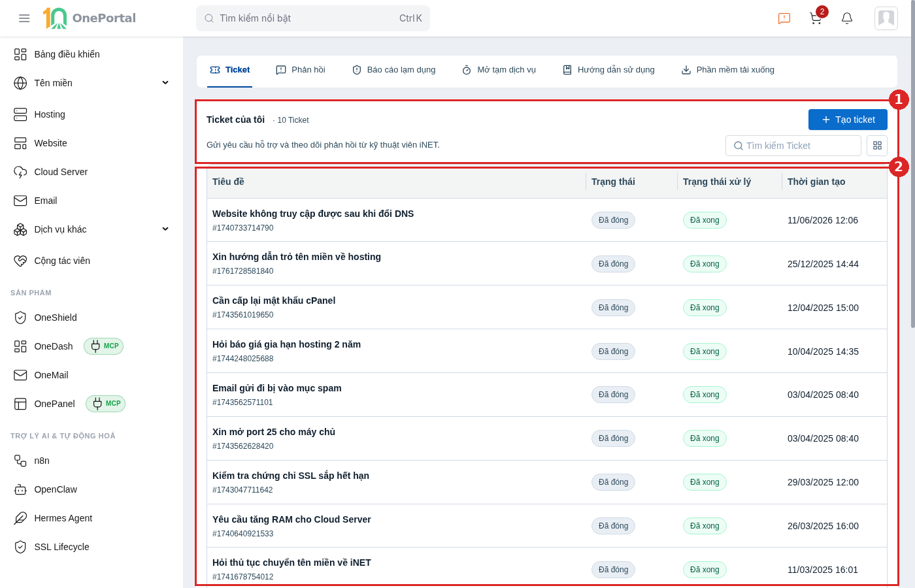Screen dimensions: 915x588
Task: Open ticket 'Email gửi đi bị vào mục spam'
Action: [277, 388]
